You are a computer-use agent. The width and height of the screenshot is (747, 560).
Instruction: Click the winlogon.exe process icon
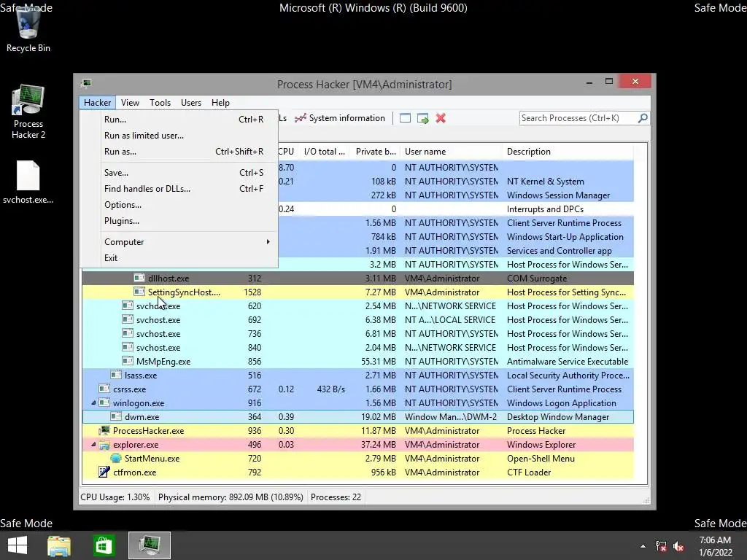[104, 402]
